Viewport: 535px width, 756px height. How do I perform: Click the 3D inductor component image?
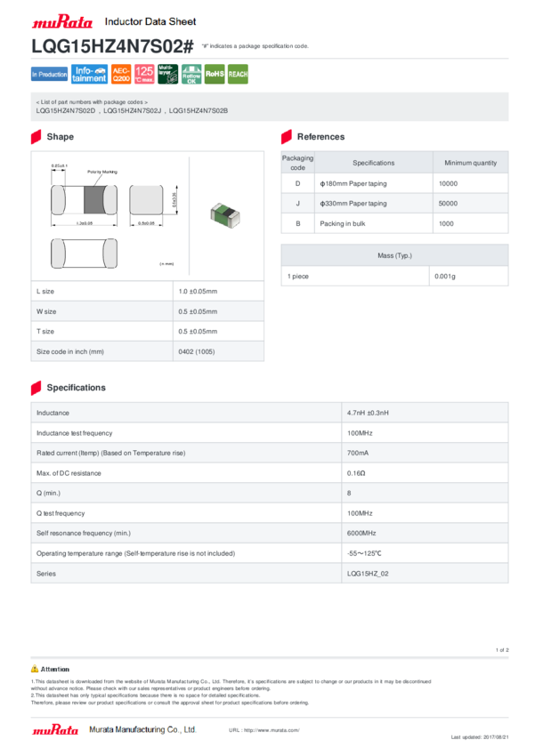click(x=225, y=215)
